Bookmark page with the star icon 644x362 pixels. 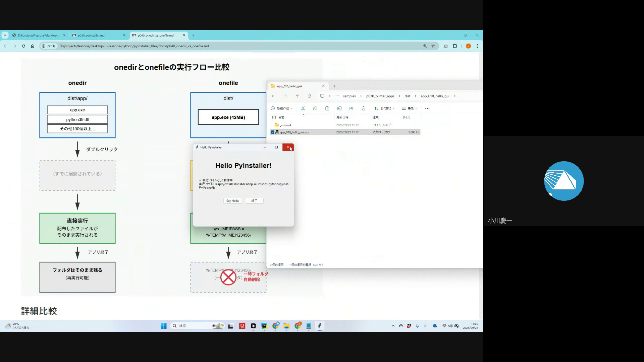[433, 46]
